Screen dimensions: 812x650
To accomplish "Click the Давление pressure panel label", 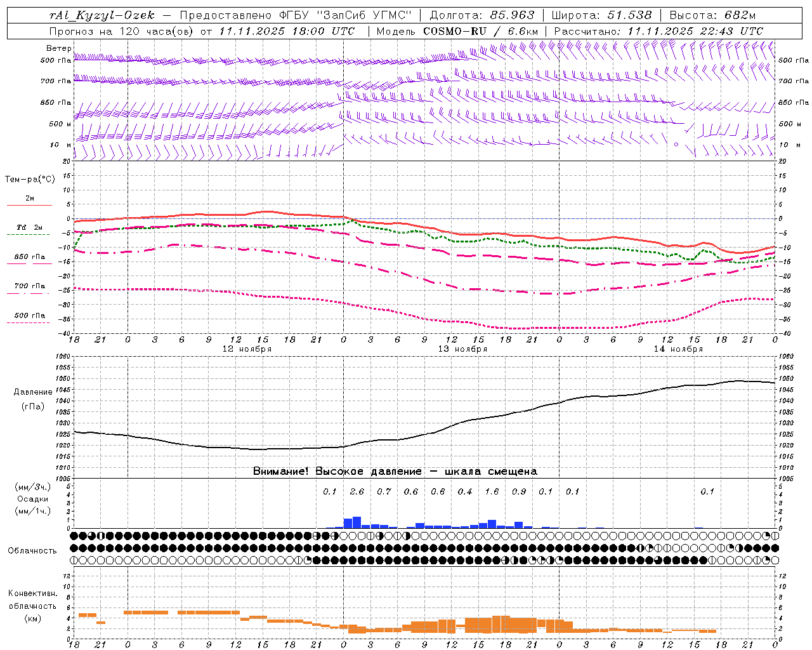I will (33, 392).
